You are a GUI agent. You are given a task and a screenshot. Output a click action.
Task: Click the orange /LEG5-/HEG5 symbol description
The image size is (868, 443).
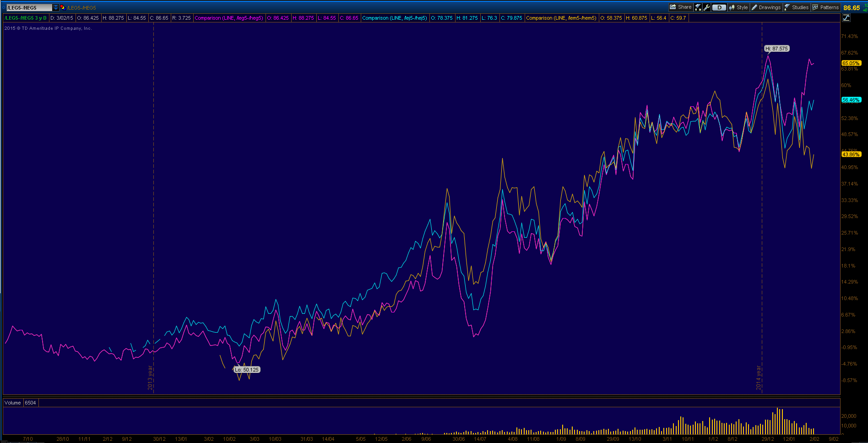(x=81, y=8)
